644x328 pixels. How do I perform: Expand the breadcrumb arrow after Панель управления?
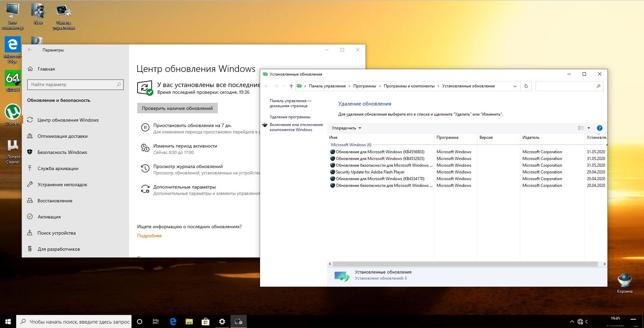tap(349, 86)
